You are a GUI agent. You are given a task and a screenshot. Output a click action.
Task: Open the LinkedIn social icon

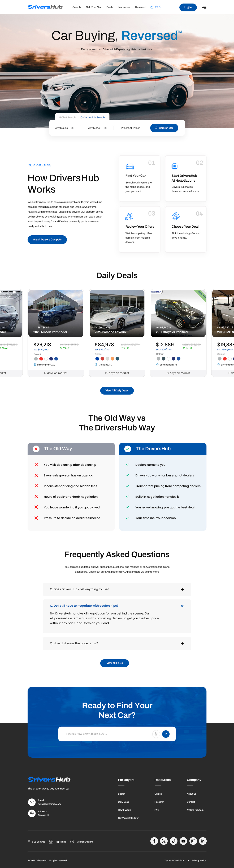tap(203, 841)
